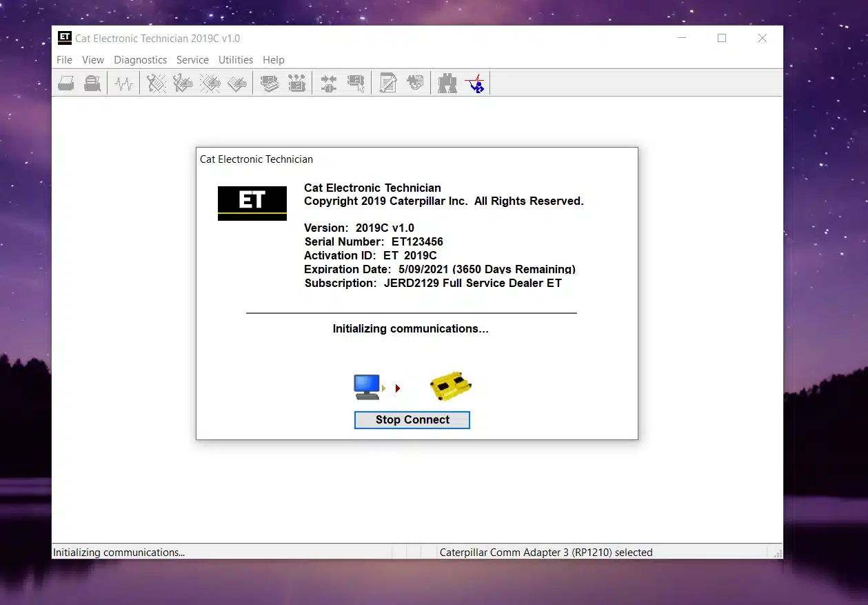Screen dimensions: 868x605
Task: Click the ECM icon with mouse cursor
Action: (356, 84)
